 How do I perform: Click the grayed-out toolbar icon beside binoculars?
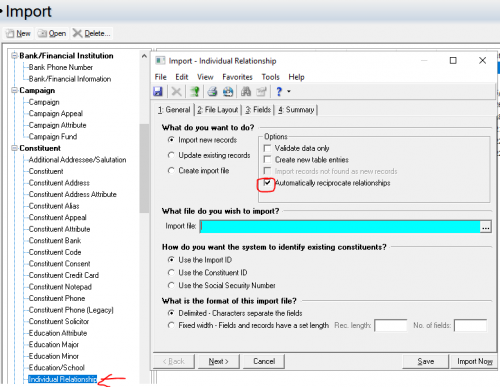tap(262, 91)
